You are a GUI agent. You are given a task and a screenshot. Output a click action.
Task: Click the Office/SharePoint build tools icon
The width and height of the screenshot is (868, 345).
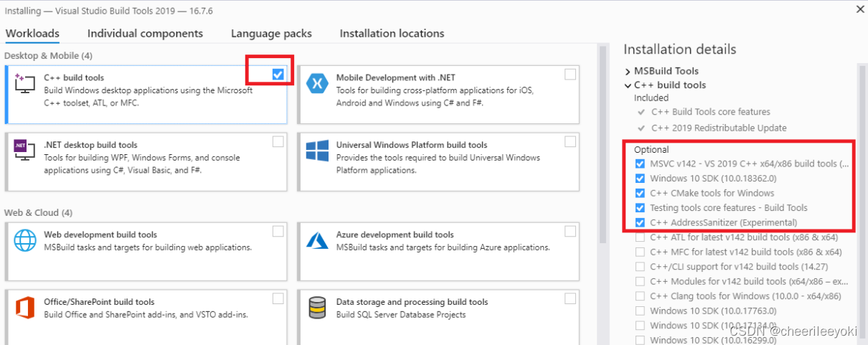tap(25, 308)
